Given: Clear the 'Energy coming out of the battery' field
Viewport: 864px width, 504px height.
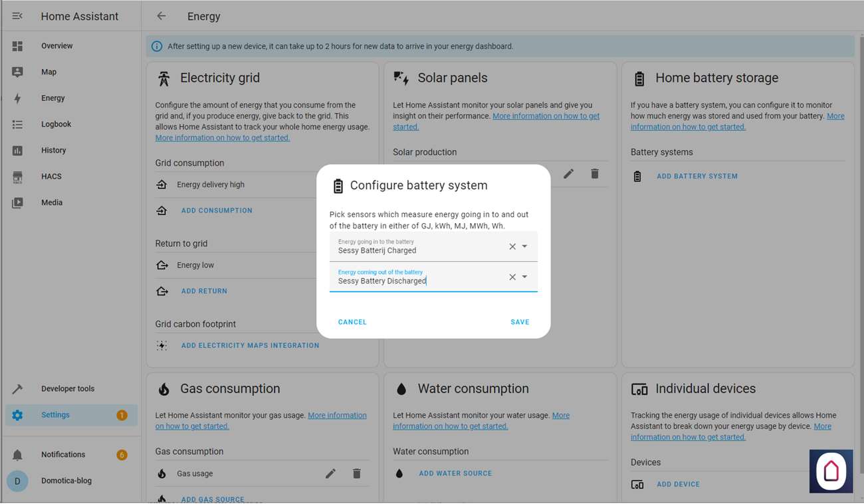Looking at the screenshot, I should click(x=512, y=277).
